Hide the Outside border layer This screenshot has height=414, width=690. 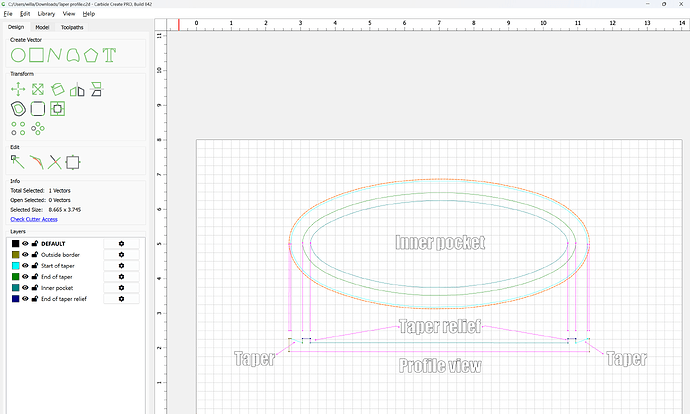[25, 256]
